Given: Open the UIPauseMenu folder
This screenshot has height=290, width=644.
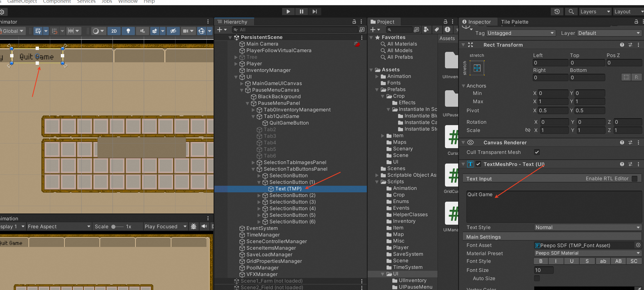Looking at the screenshot, I should tap(415, 287).
